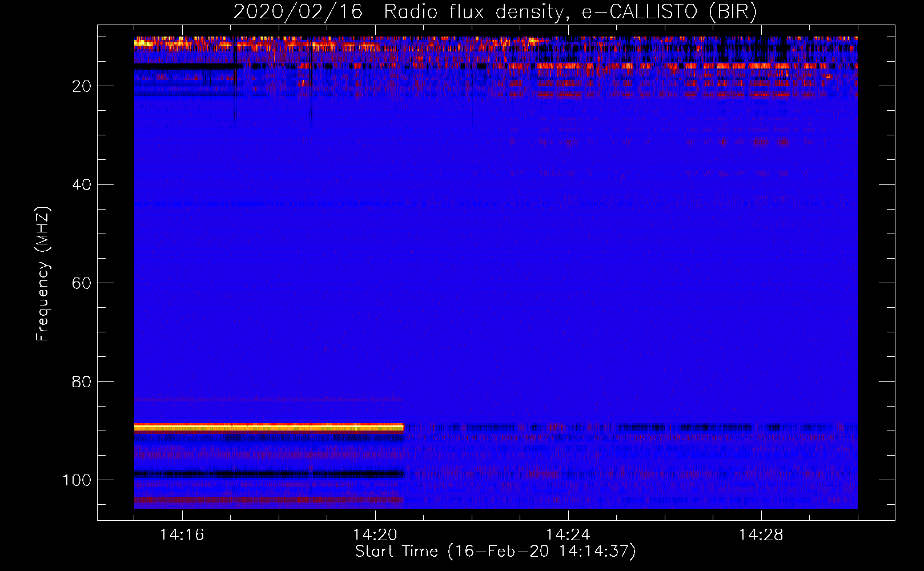
Task: Click the 14:28 time tick label
Action: pos(761,535)
